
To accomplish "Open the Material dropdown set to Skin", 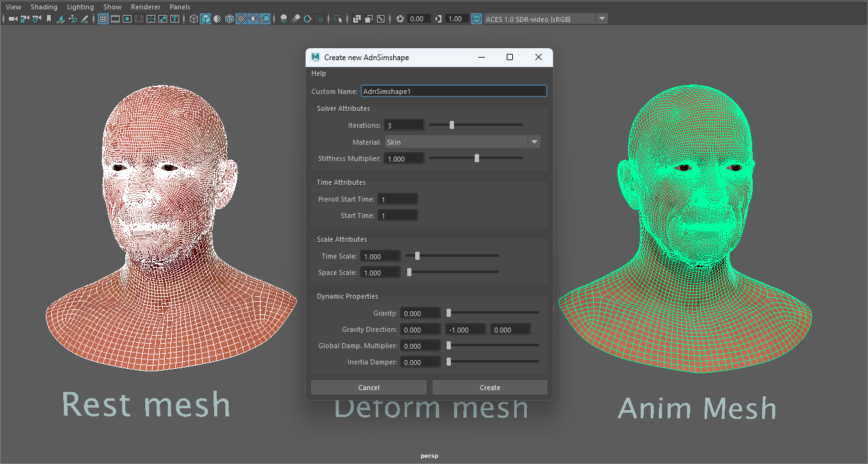I will point(534,142).
